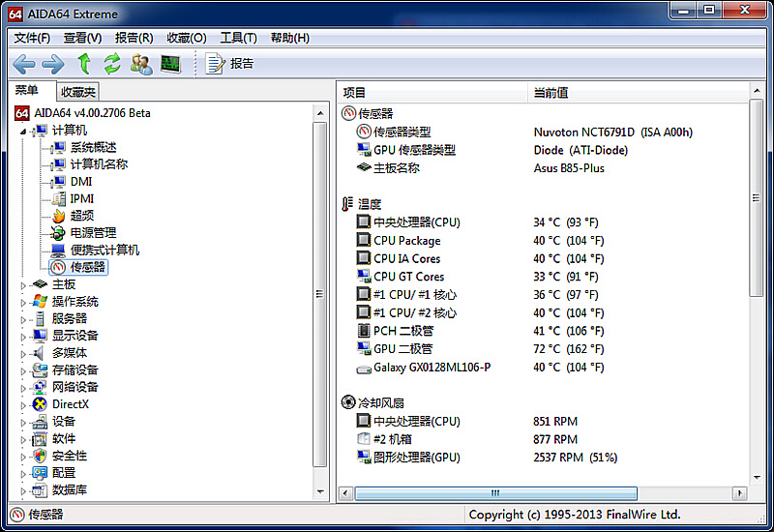Select the 传感器类型 row
Image resolution: width=774 pixels, height=532 pixels.
[x=543, y=132]
